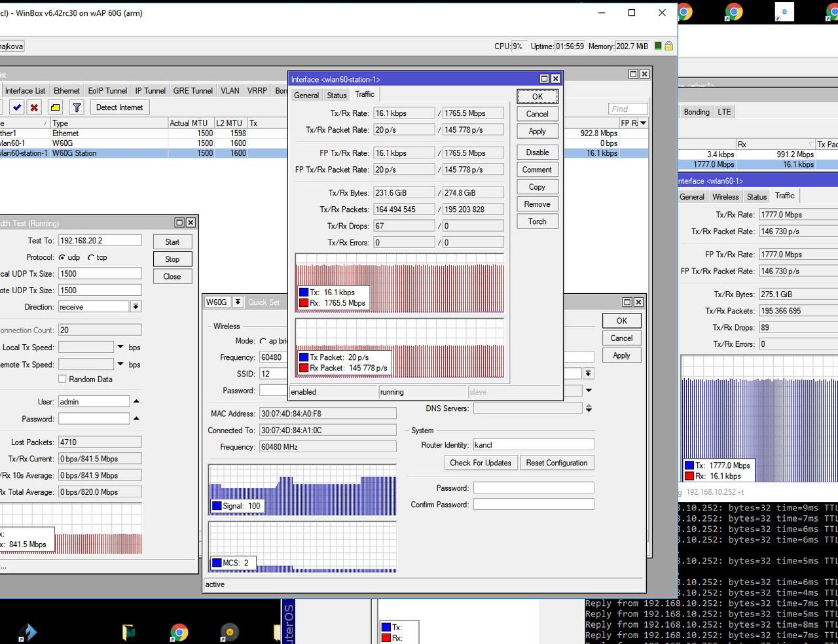Click Torch button in wlan60-station-1 dialog

(537, 221)
